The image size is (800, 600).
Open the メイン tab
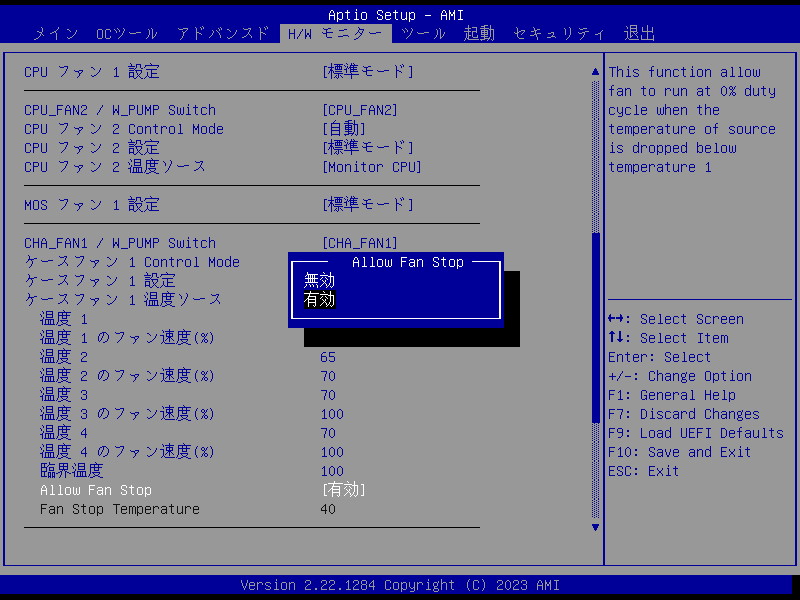click(x=56, y=34)
